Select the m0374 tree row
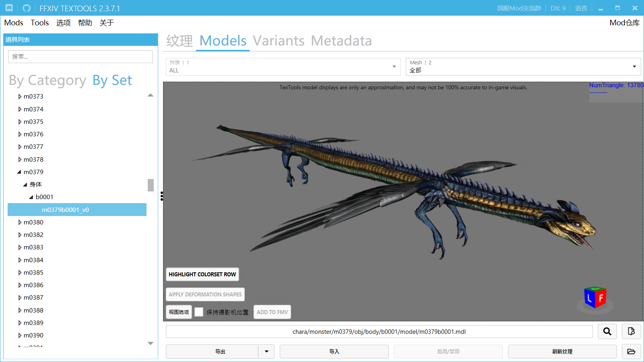The height and width of the screenshot is (362, 644). [x=33, y=109]
